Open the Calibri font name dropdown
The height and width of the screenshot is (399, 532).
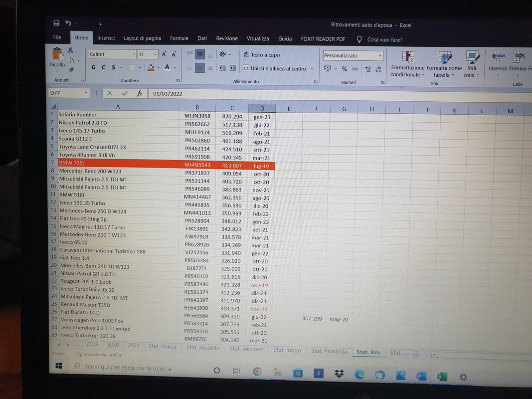click(x=134, y=54)
